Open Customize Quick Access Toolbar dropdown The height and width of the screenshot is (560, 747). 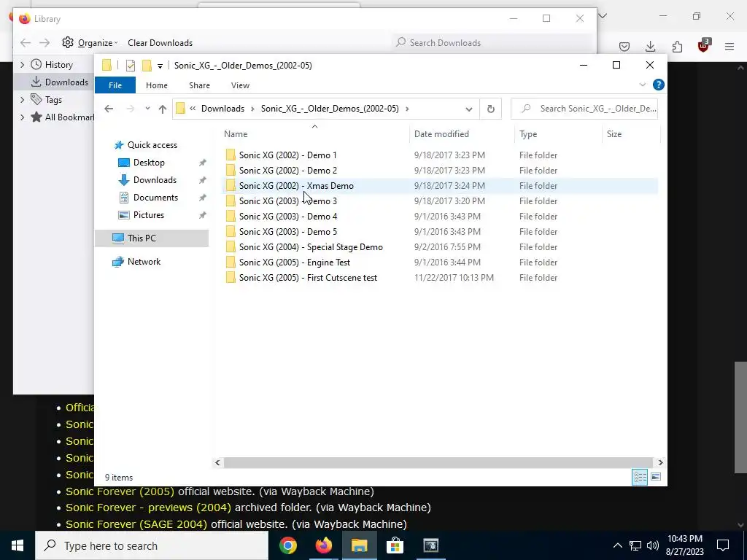point(160,66)
